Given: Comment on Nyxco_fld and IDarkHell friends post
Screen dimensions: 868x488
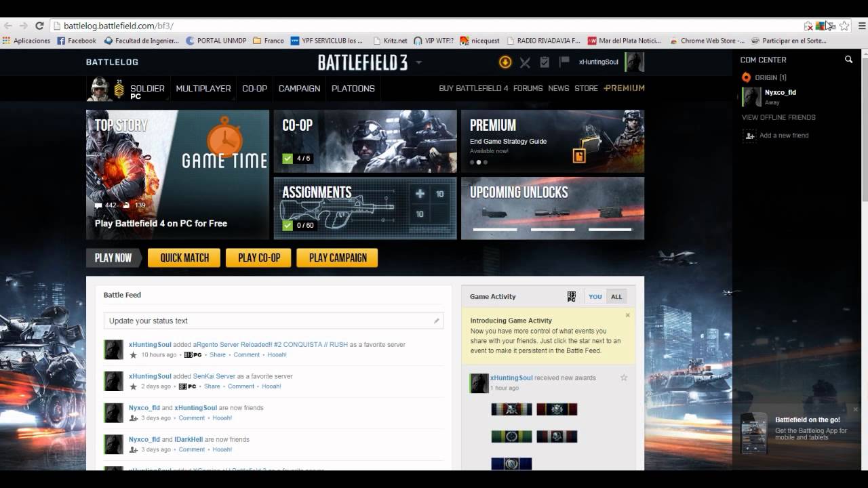Looking at the screenshot, I should (x=192, y=449).
